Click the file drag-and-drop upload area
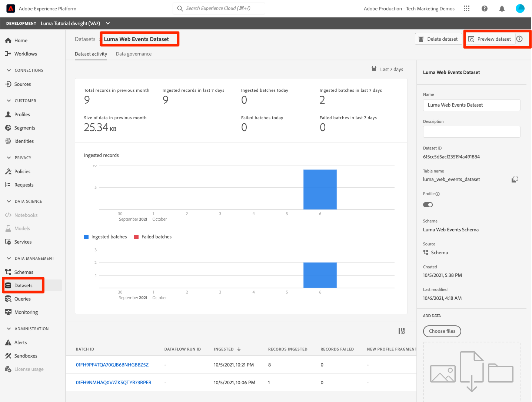Viewport: 532px width, 402px height. (472, 372)
